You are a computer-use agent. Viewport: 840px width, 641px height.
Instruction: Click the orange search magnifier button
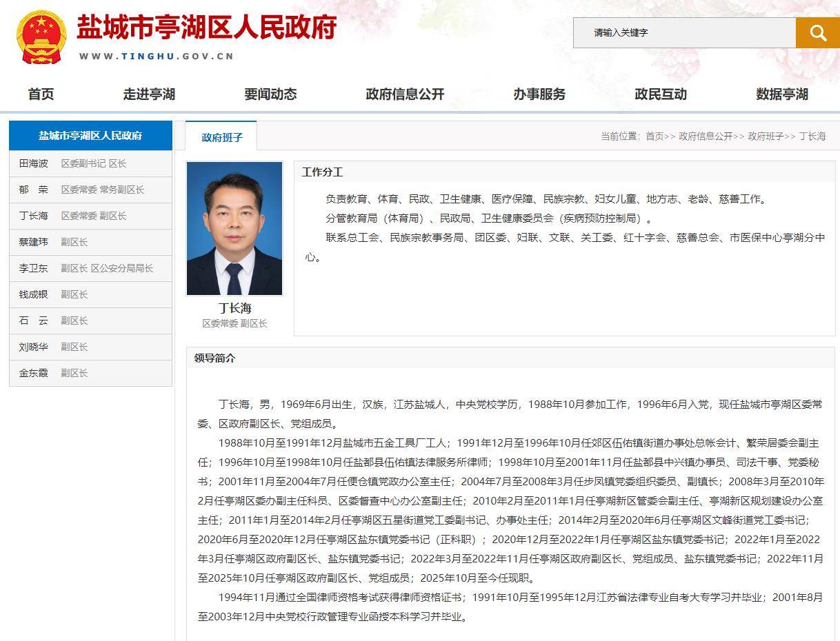tap(818, 32)
